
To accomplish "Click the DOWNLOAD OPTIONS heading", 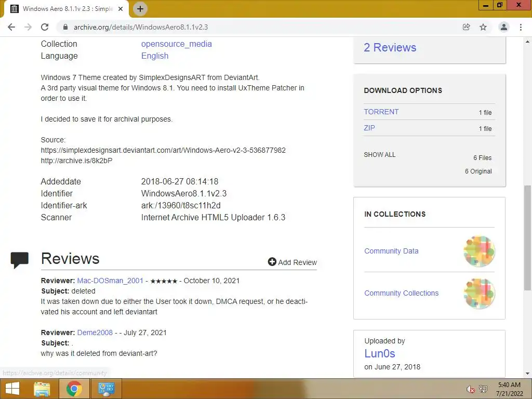I will pos(403,90).
